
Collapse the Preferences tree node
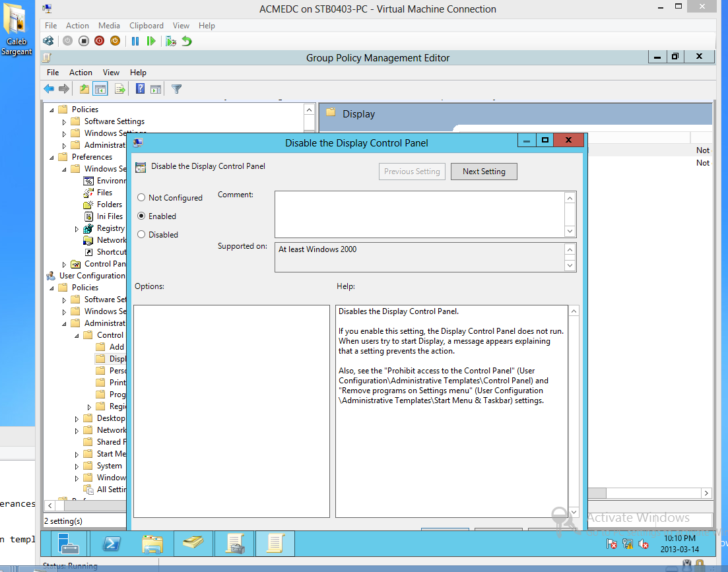(51, 158)
